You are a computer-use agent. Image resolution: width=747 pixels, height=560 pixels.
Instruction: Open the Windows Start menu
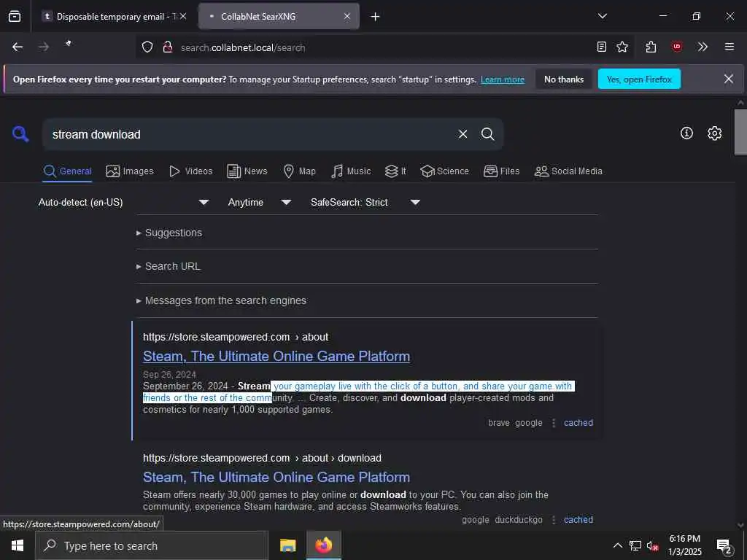coord(18,545)
